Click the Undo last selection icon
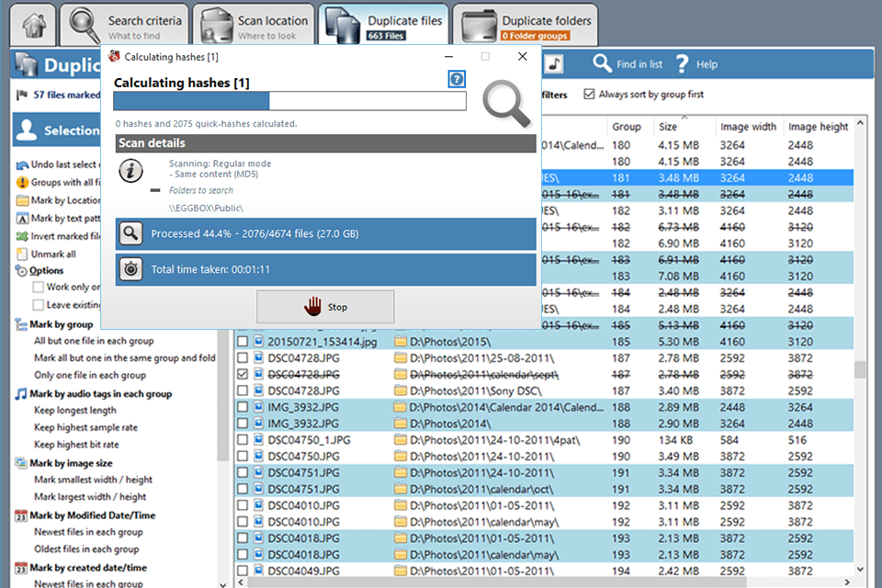The width and height of the screenshot is (882, 588). pos(22,164)
